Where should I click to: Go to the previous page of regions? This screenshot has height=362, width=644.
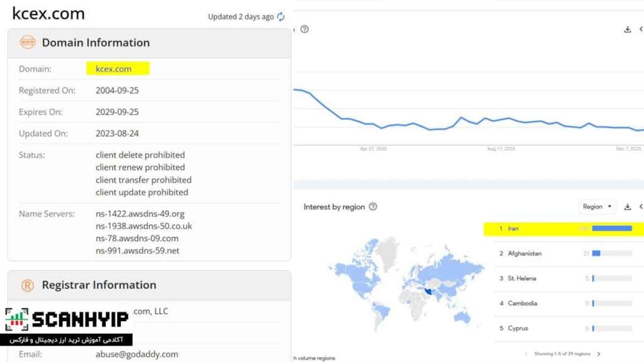(x=526, y=354)
